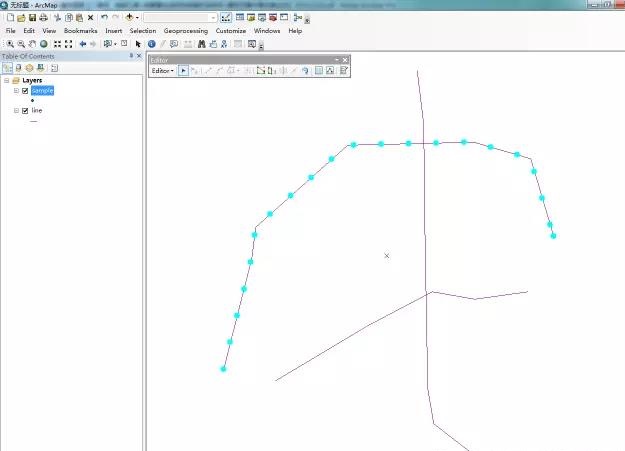Screen dimensions: 625x451
Task: Print the current map
Action: pos(43,18)
